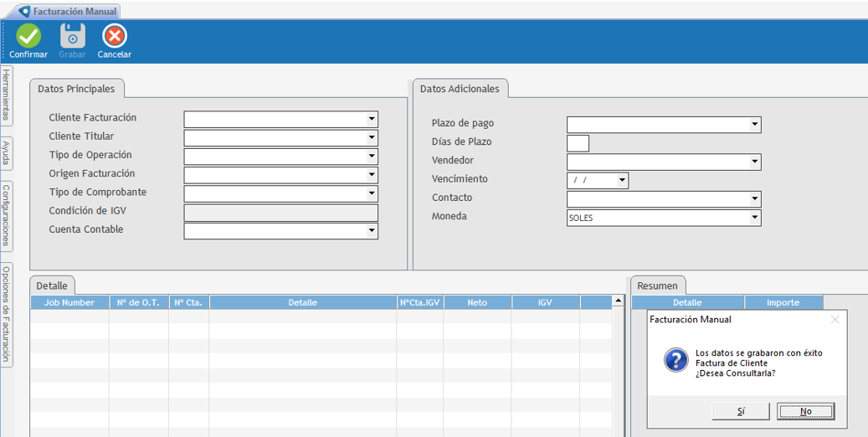
Task: Open the Vendedor dropdown
Action: [755, 162]
